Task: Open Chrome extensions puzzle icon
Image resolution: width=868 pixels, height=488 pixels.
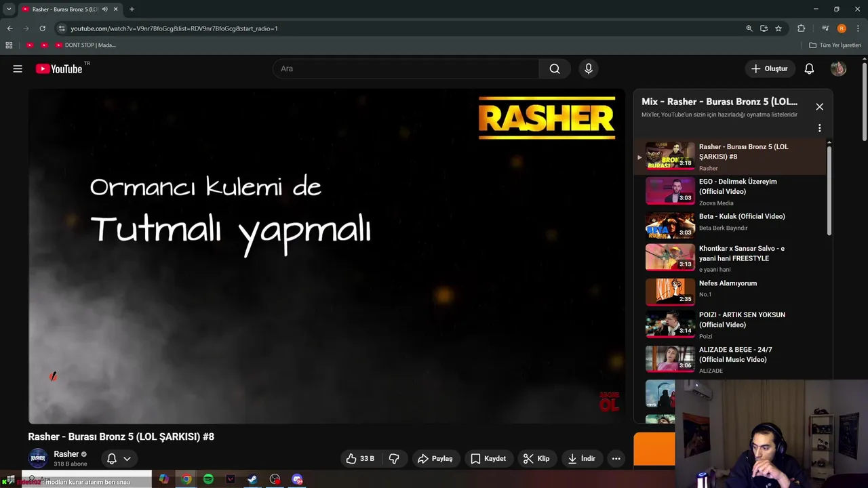Action: coord(801,28)
